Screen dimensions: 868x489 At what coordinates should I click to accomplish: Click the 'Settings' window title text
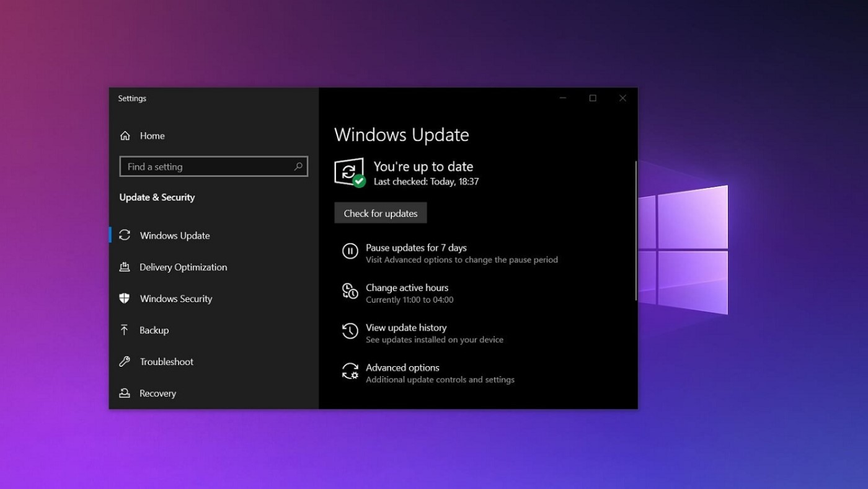pos(132,98)
